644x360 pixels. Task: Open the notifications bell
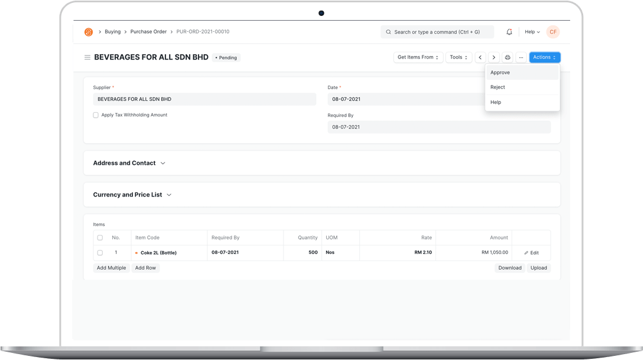(509, 32)
